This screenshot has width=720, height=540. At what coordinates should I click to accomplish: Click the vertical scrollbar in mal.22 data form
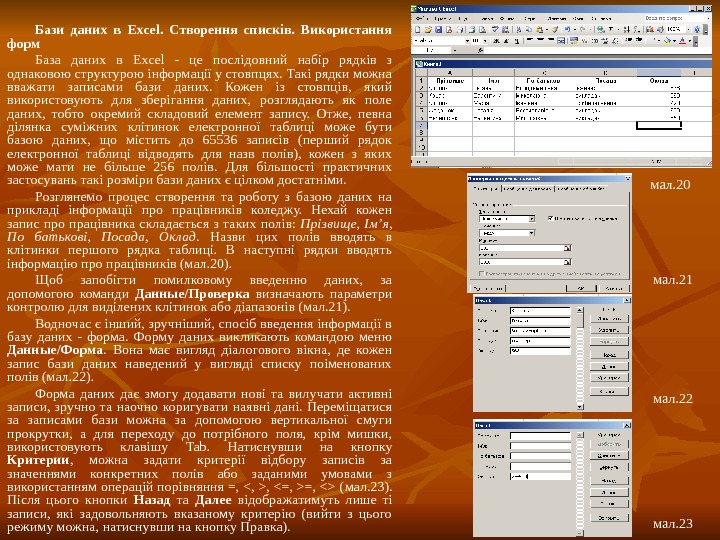(x=580, y=358)
